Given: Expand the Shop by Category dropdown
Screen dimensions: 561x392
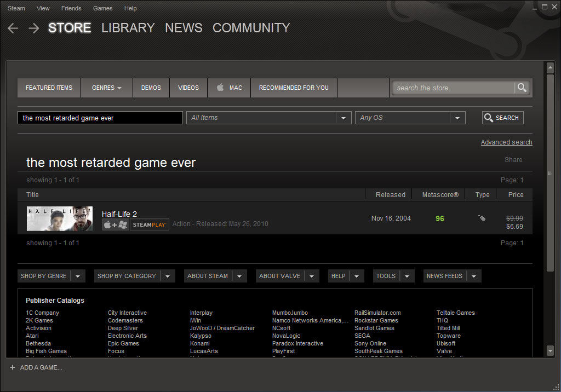Looking at the screenshot, I should click(168, 276).
